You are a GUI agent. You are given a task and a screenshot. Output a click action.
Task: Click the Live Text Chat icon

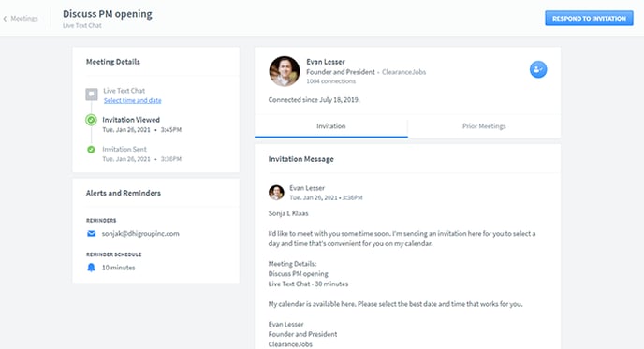tap(92, 94)
